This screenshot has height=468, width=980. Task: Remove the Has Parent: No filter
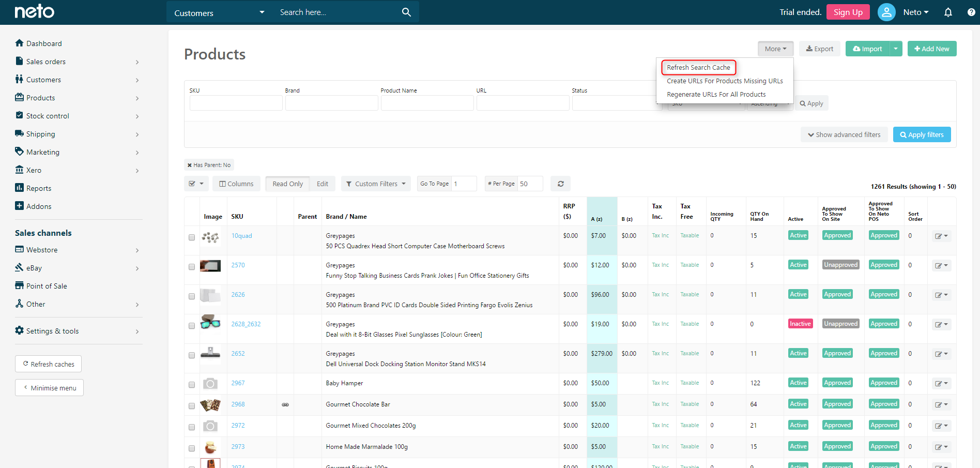(190, 165)
